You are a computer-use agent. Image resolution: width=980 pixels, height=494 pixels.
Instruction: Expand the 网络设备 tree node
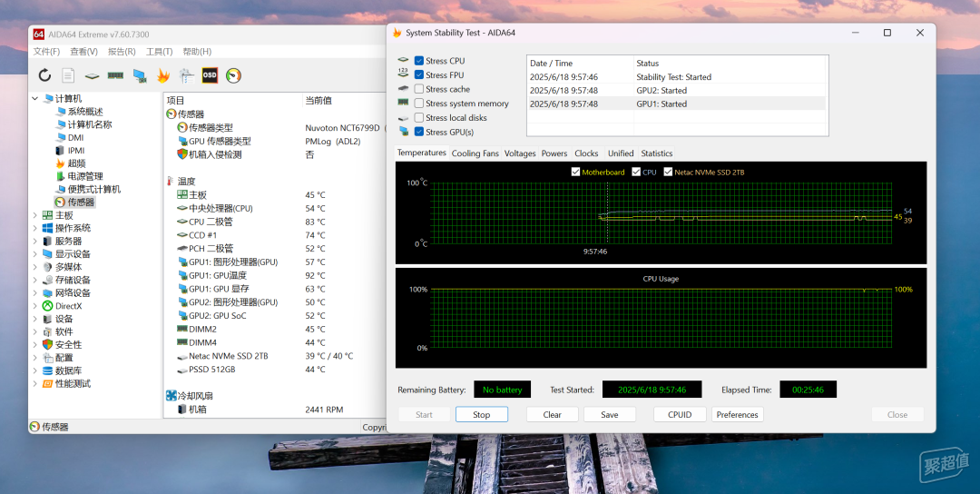pyautogui.click(x=35, y=292)
